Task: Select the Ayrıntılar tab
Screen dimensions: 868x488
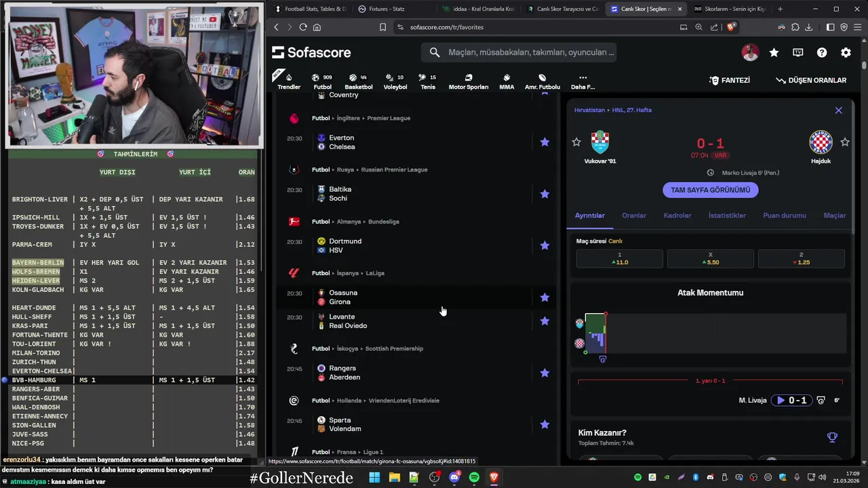Action: [590, 216]
